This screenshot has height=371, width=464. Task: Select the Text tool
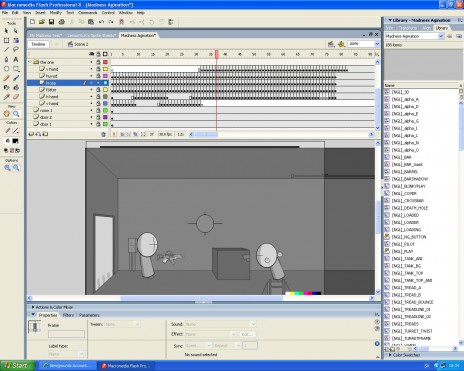click(16, 59)
